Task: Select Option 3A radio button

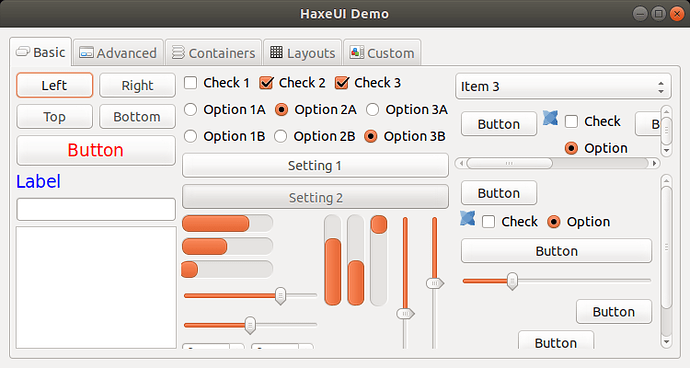Action: click(x=372, y=110)
